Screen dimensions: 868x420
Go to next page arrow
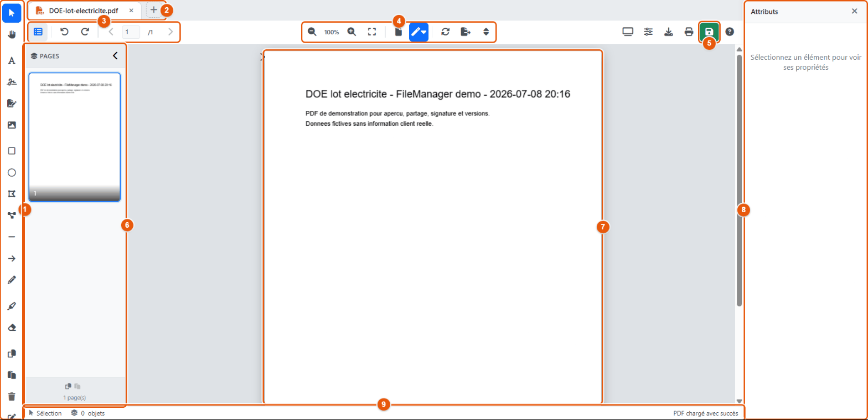[x=170, y=32]
